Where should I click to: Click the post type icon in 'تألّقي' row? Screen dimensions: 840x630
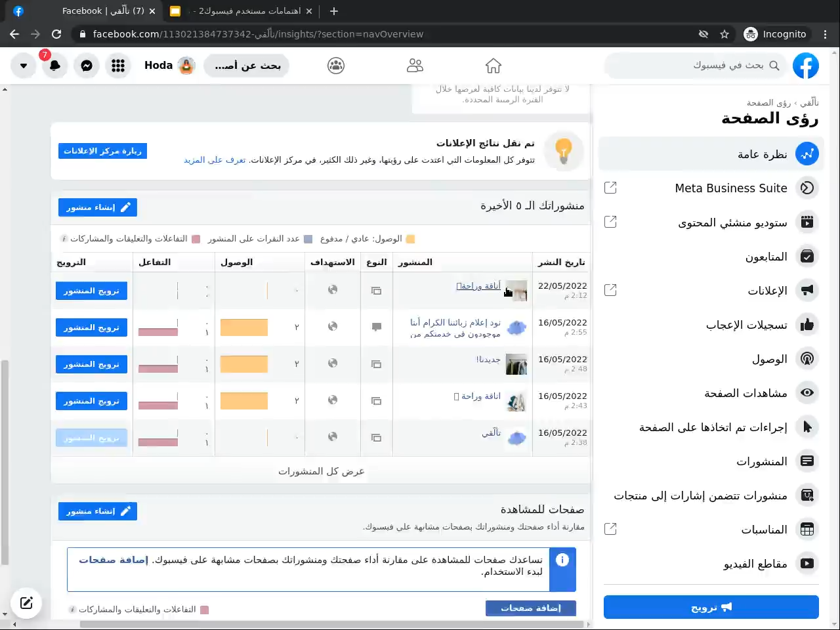(377, 437)
